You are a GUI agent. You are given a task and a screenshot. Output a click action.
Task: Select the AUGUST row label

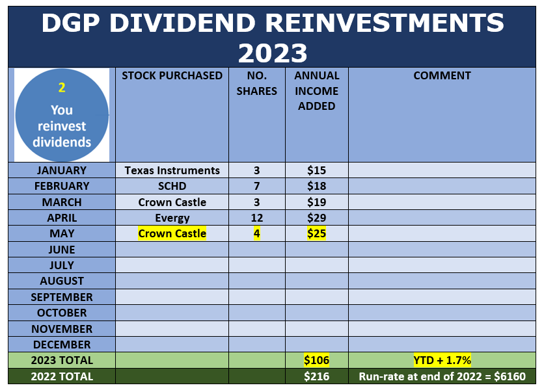coord(62,281)
